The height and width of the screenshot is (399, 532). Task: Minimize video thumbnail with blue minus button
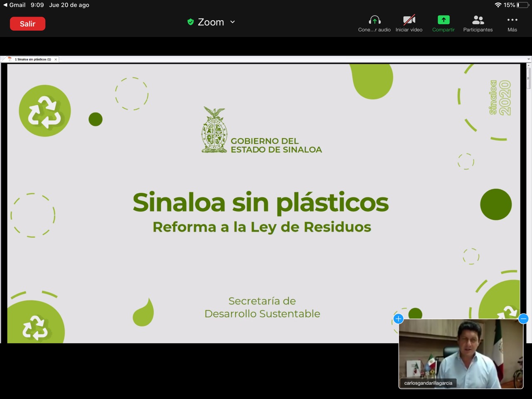pyautogui.click(x=523, y=319)
